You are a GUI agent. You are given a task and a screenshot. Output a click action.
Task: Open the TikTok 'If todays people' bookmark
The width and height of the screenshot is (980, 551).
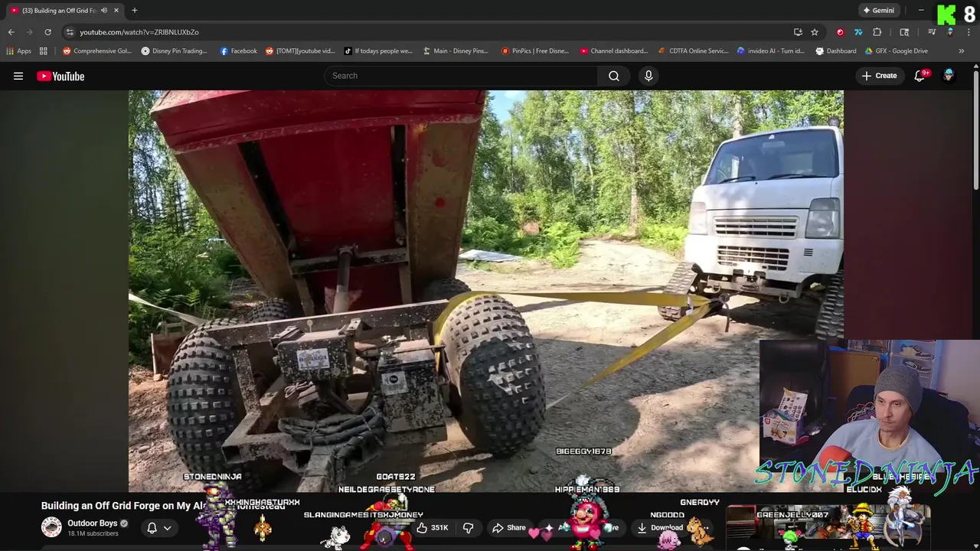(378, 51)
